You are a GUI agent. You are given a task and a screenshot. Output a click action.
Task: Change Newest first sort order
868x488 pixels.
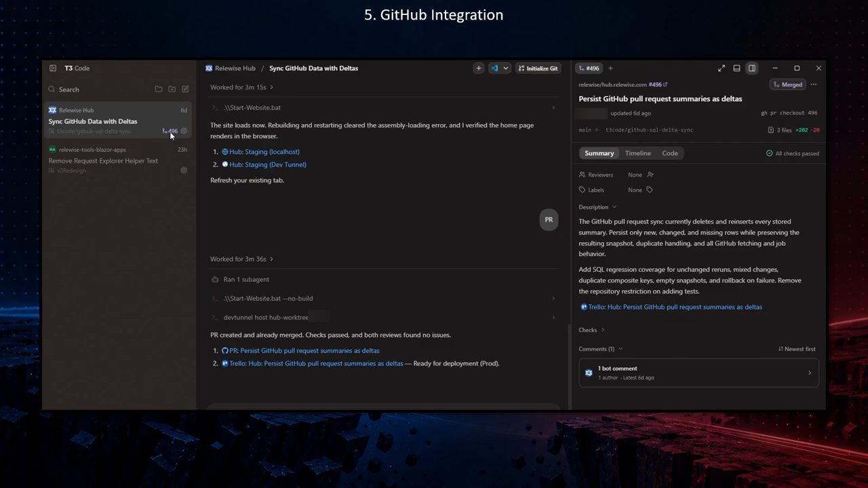pyautogui.click(x=797, y=349)
